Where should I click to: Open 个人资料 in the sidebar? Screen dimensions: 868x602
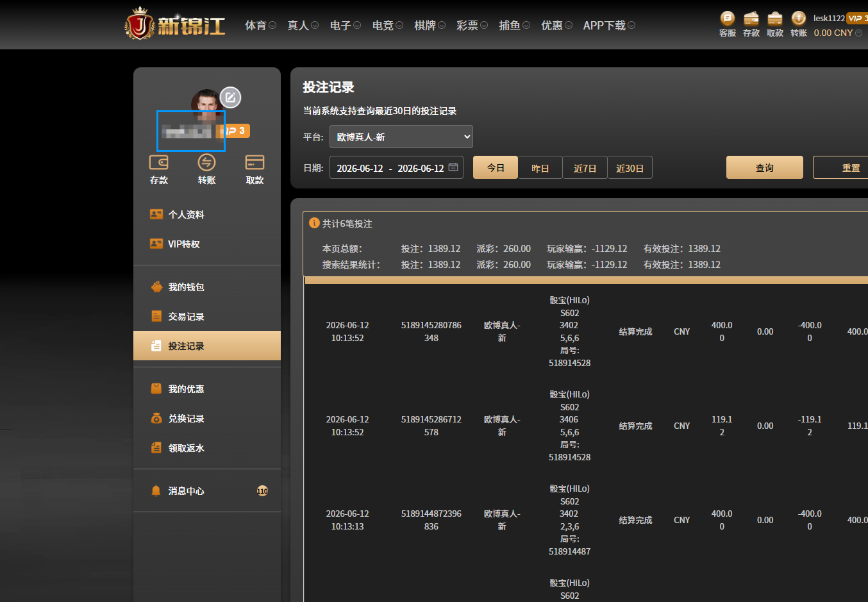207,215
